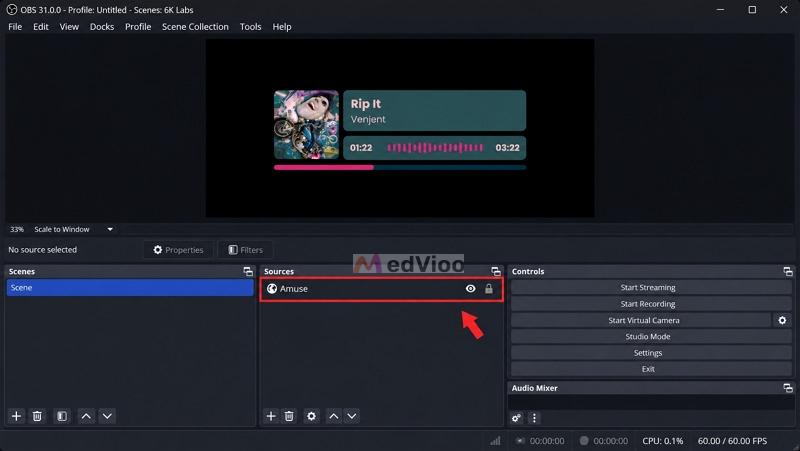Click the 'Rip It' song title in preview
800x451 pixels.
365,104
